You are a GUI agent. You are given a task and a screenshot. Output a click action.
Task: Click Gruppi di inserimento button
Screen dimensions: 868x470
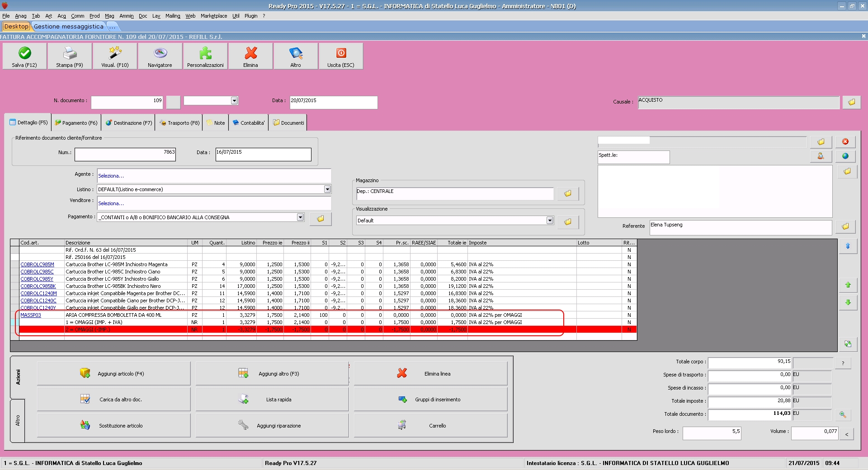click(x=430, y=399)
